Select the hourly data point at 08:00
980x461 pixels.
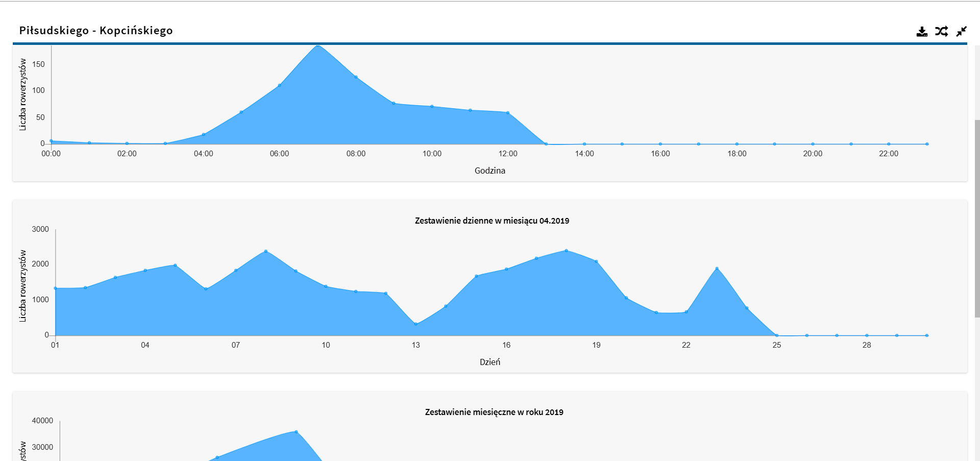coord(356,77)
